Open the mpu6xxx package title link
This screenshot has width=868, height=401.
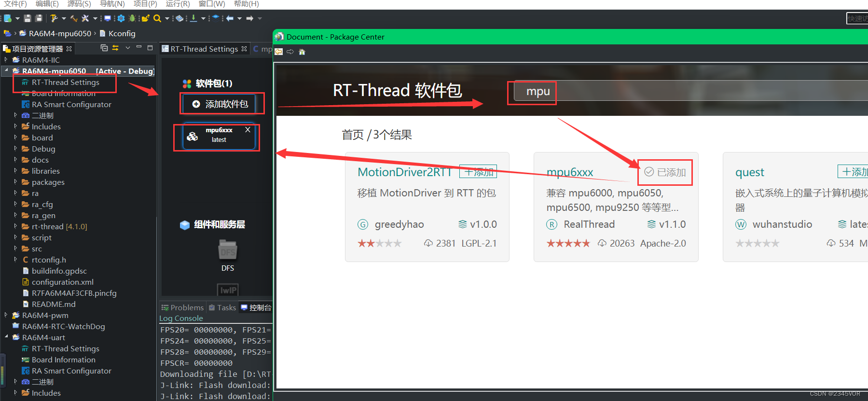(570, 172)
